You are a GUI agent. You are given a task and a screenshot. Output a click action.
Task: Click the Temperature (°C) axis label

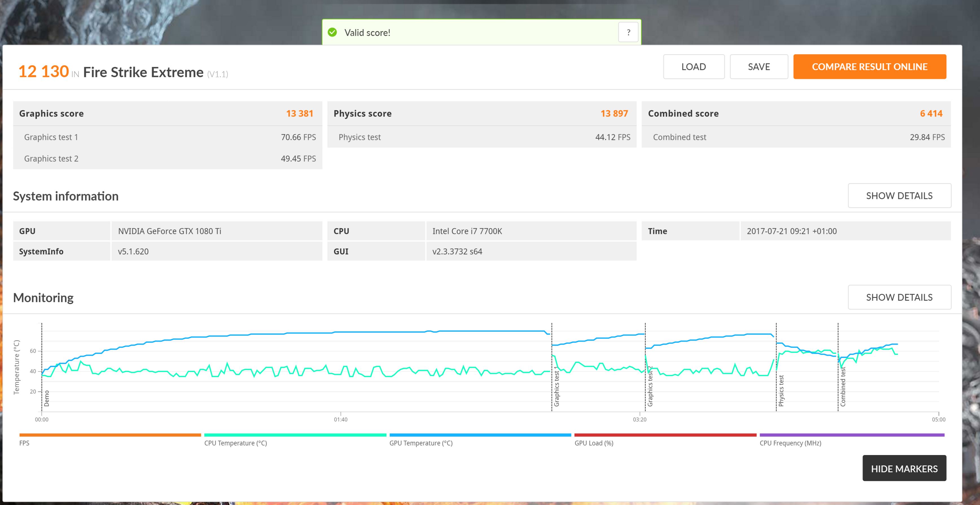(x=16, y=367)
